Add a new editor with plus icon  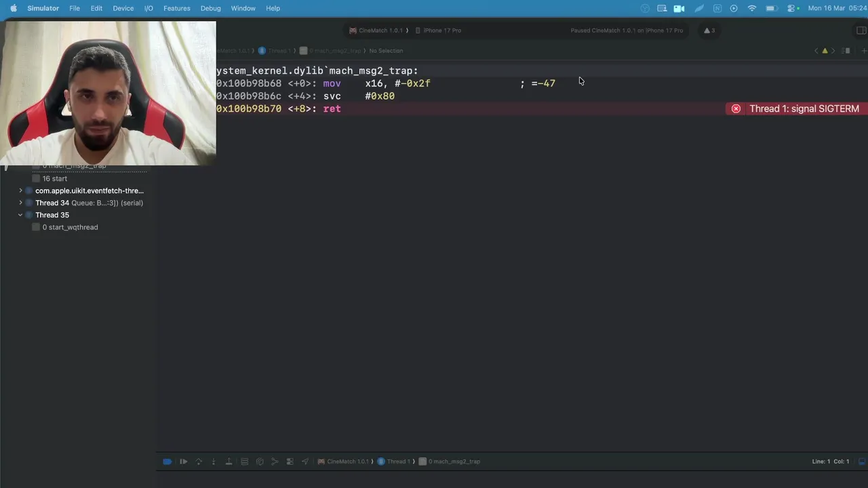(863, 51)
